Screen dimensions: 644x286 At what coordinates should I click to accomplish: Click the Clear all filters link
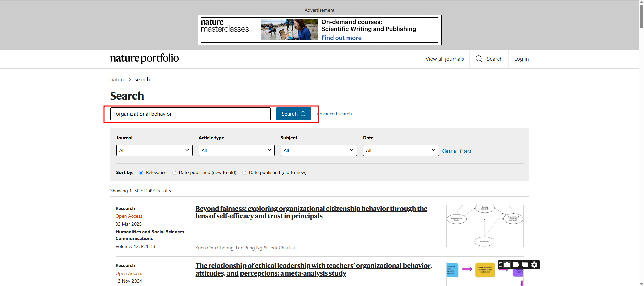coord(456,151)
